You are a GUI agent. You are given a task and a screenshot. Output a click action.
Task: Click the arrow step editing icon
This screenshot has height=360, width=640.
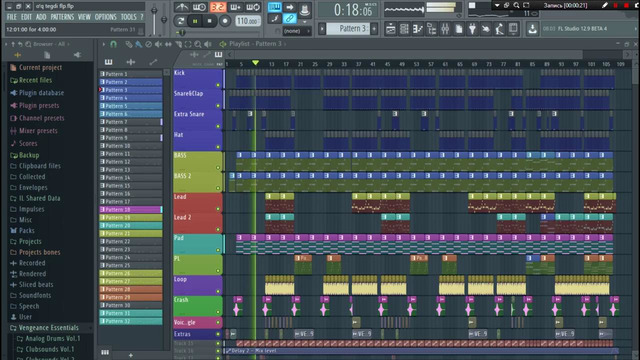click(x=289, y=7)
